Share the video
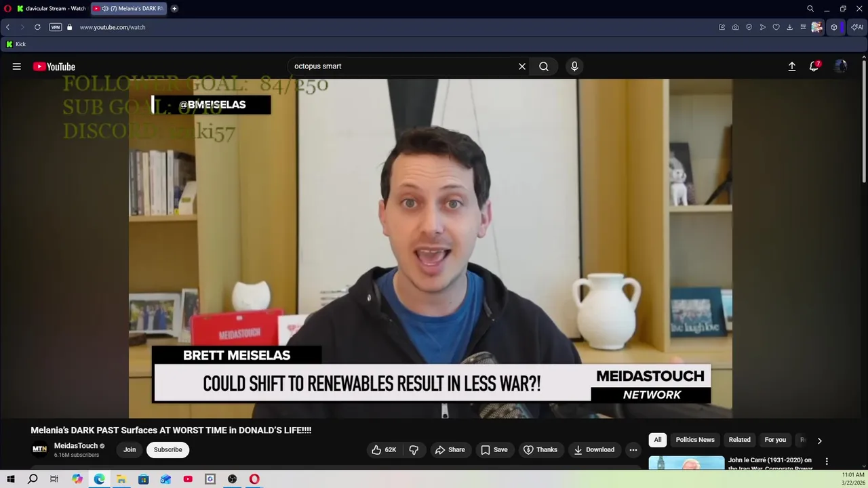 pyautogui.click(x=450, y=449)
